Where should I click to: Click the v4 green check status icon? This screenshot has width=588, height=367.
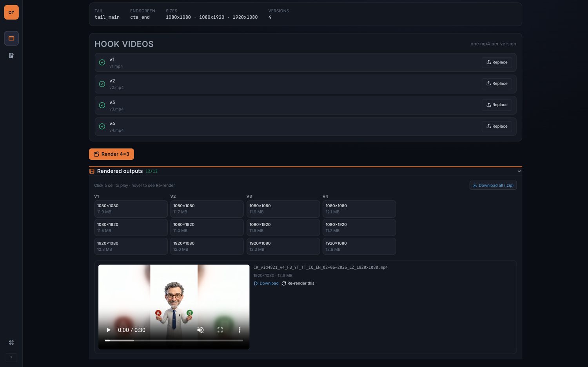(x=102, y=127)
